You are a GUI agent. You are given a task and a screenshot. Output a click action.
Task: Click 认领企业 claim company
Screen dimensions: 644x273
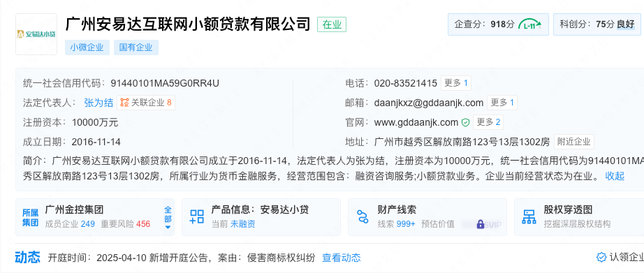(620, 258)
